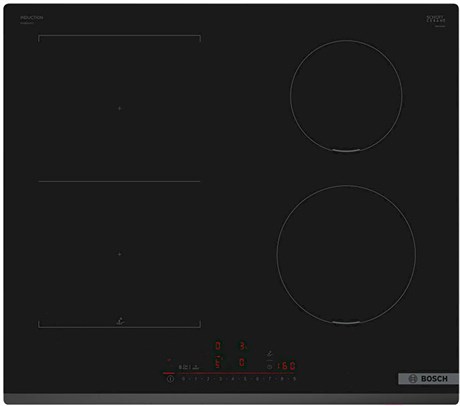Select the upper-right zone display showing 3

[243, 346]
